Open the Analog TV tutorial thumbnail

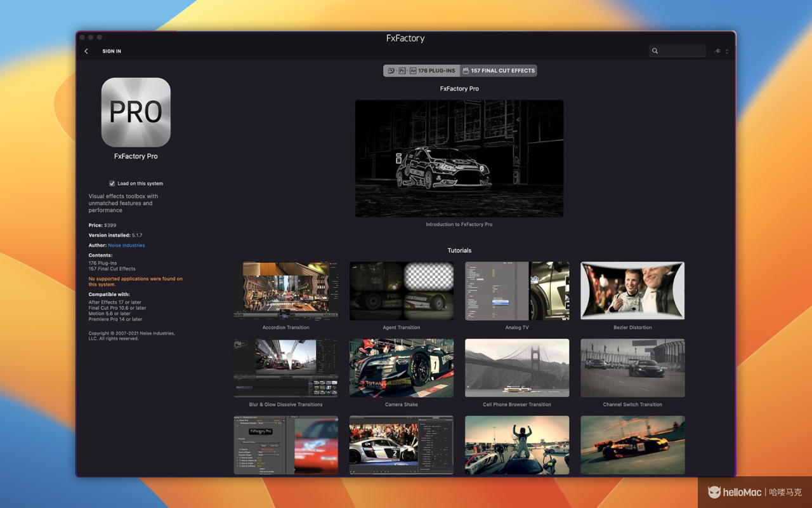pyautogui.click(x=517, y=291)
